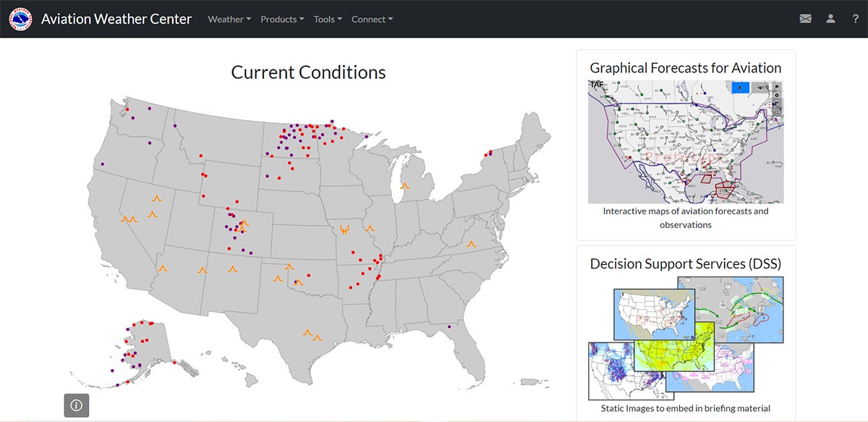
Task: Click the orange marker in Michigan
Action: (405, 186)
